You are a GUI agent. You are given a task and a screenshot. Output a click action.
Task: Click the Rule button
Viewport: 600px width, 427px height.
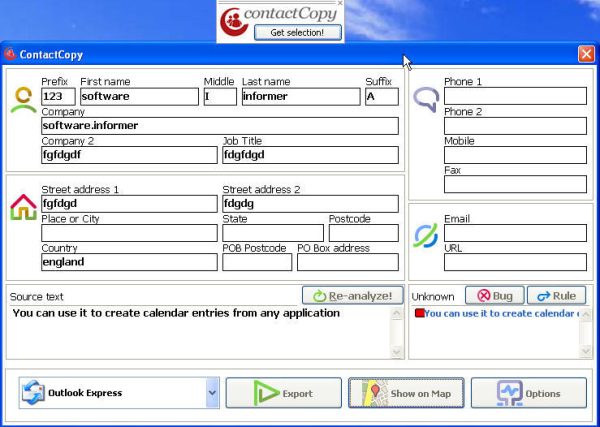pos(555,296)
